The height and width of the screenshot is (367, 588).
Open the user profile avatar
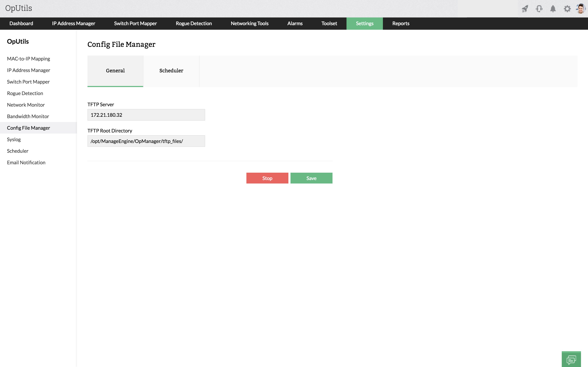coord(581,9)
